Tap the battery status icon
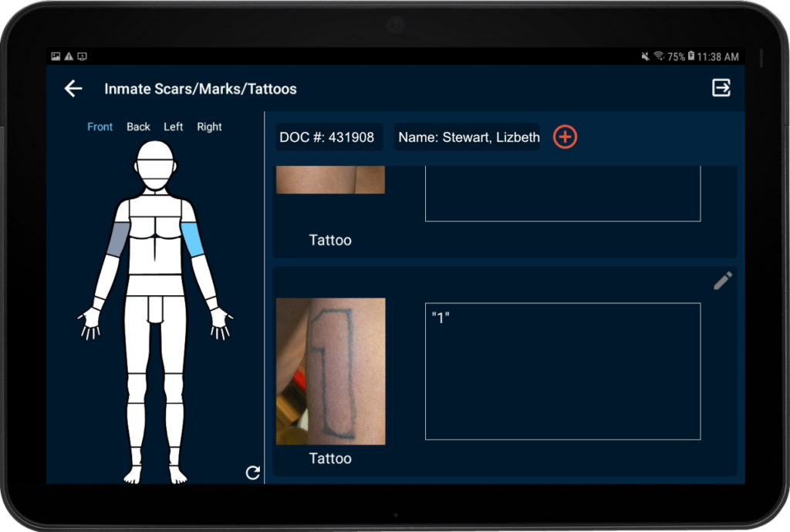 click(691, 56)
